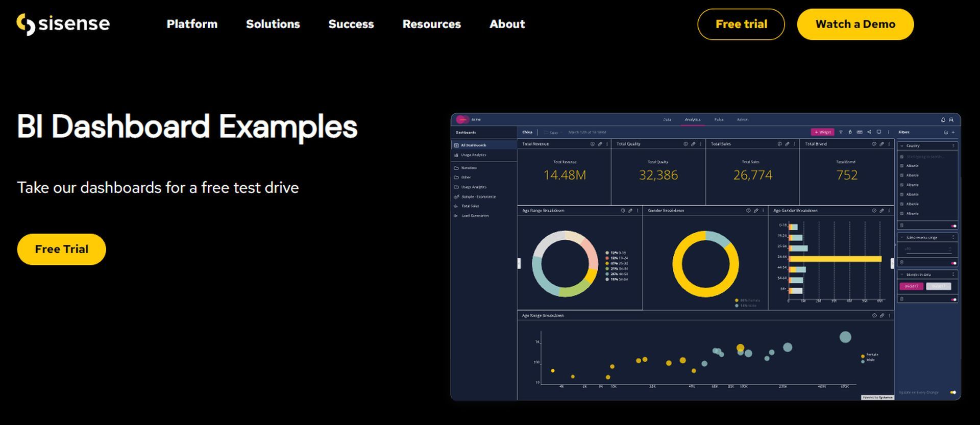Delete the Sales revenue range filter
Viewport: 980px width, 425px height.
pos(902,263)
